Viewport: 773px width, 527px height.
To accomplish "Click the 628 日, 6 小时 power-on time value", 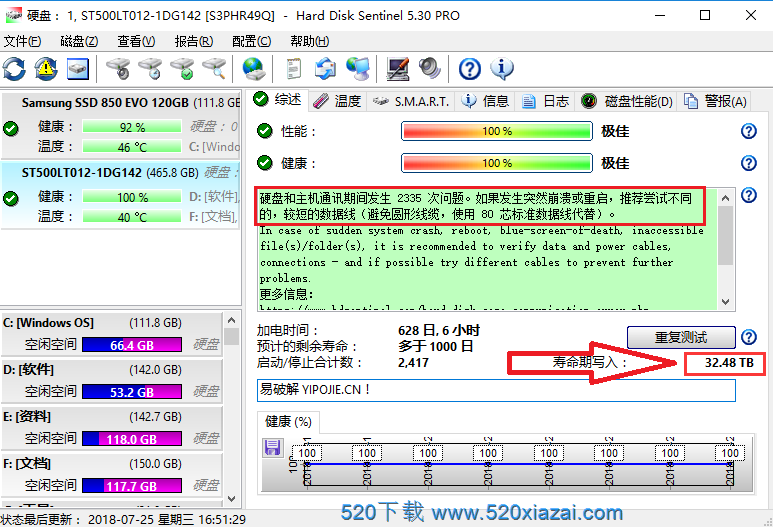I will [x=439, y=330].
